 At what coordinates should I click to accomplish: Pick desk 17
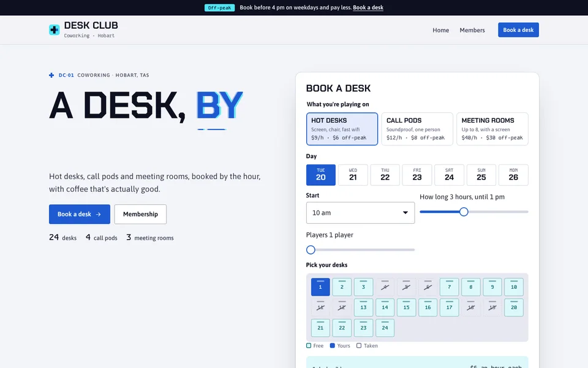pos(449,307)
